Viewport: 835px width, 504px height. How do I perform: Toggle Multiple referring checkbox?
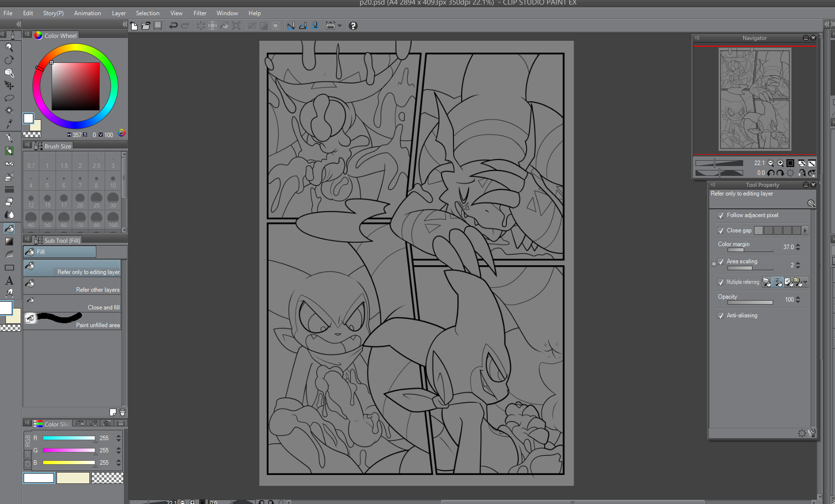pyautogui.click(x=721, y=282)
